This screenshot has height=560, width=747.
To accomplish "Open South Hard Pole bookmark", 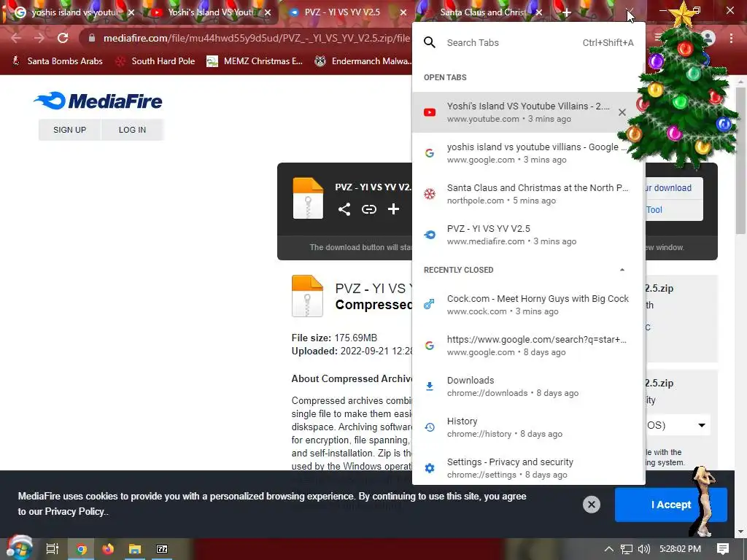I will [156, 61].
